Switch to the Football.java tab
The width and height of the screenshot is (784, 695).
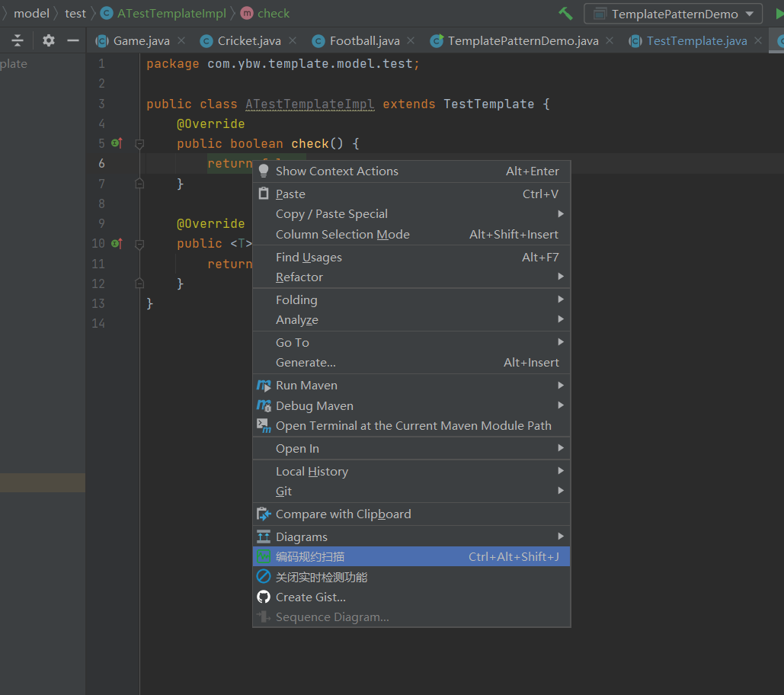pos(364,41)
